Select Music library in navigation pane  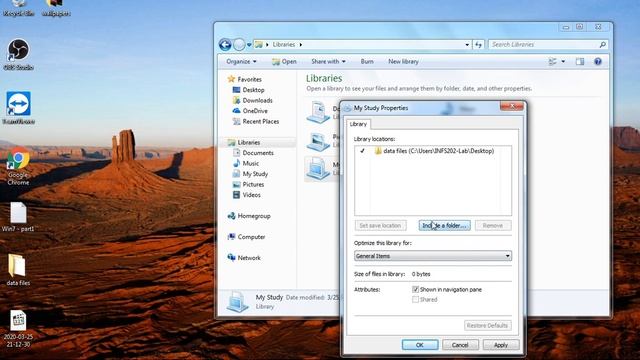click(246, 164)
